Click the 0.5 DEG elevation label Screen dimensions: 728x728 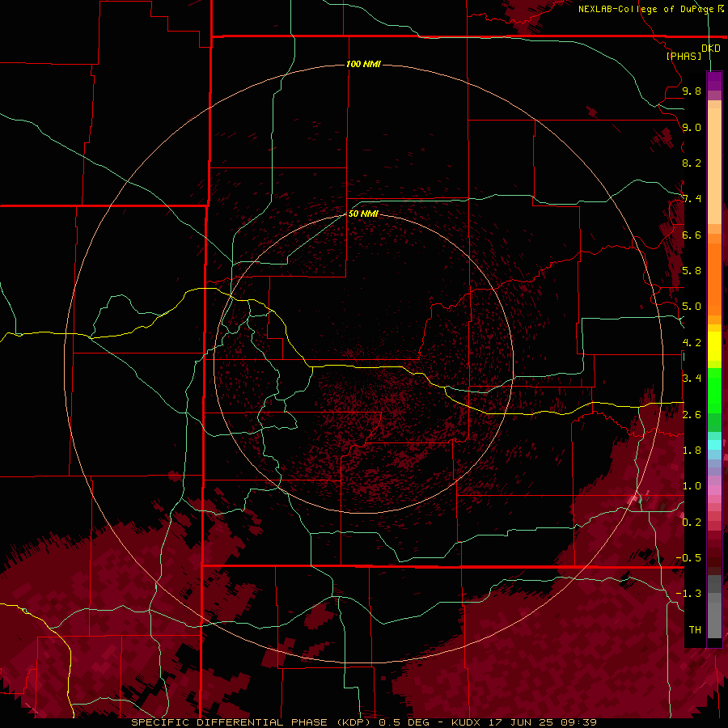click(404, 722)
